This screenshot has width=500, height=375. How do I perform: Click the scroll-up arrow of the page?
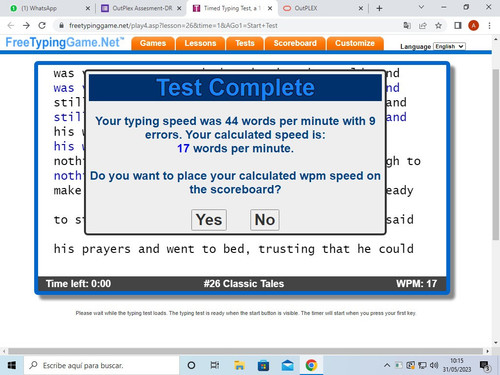(496, 39)
